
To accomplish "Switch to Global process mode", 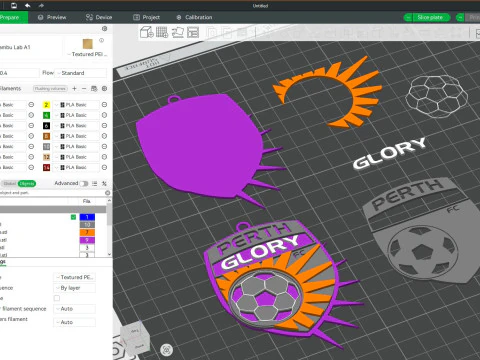I will pyautogui.click(x=10, y=183).
